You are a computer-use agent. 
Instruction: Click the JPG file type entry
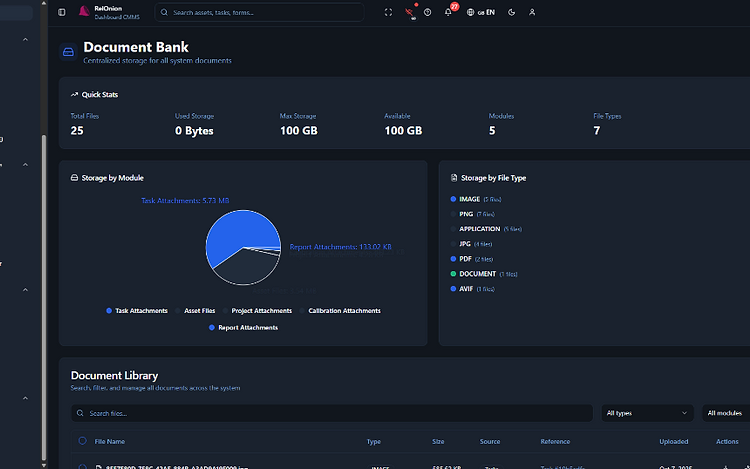pos(471,244)
